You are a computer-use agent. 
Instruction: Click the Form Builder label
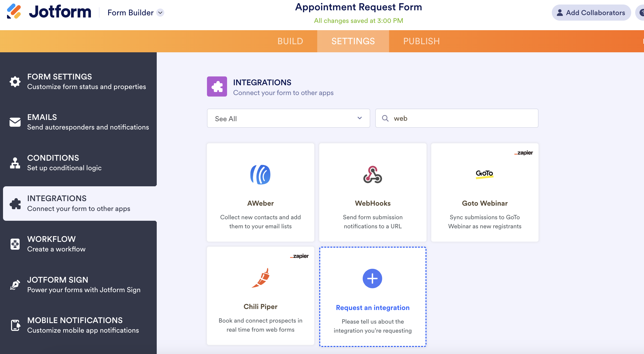(130, 13)
